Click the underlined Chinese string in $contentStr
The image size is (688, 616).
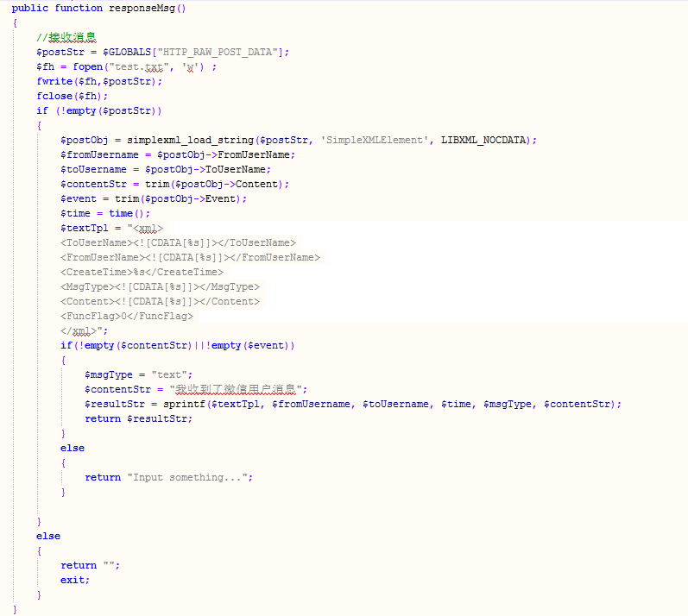point(237,389)
